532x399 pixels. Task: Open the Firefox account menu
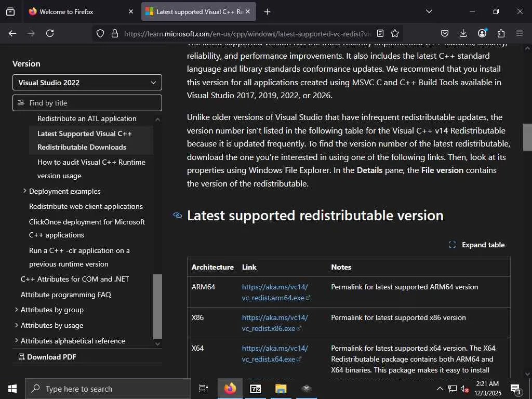pyautogui.click(x=482, y=33)
